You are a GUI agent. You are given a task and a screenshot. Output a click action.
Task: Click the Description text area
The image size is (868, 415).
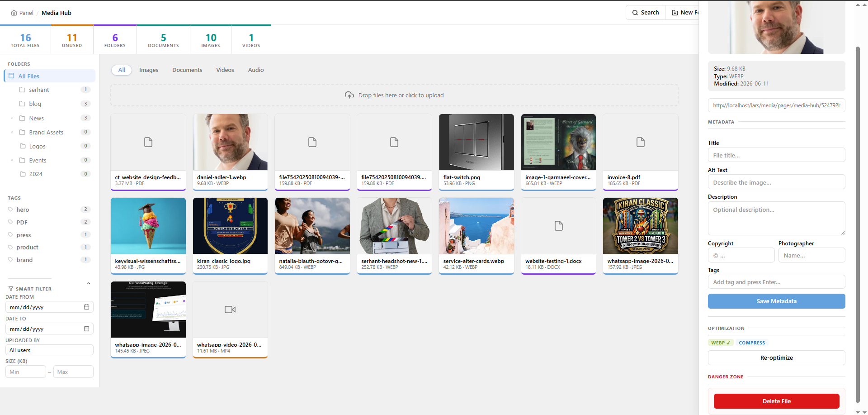777,219
